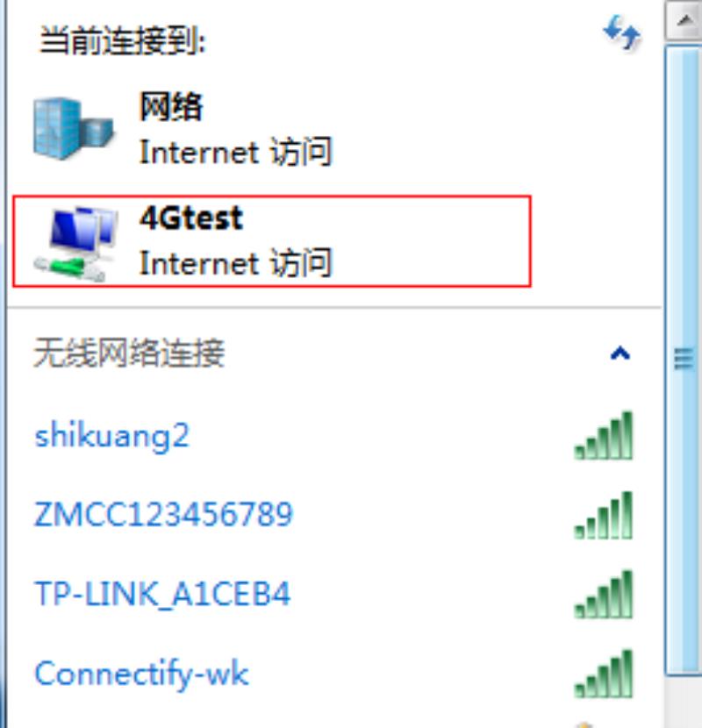Click the signal bars next to ZMCC123456789

click(x=604, y=515)
